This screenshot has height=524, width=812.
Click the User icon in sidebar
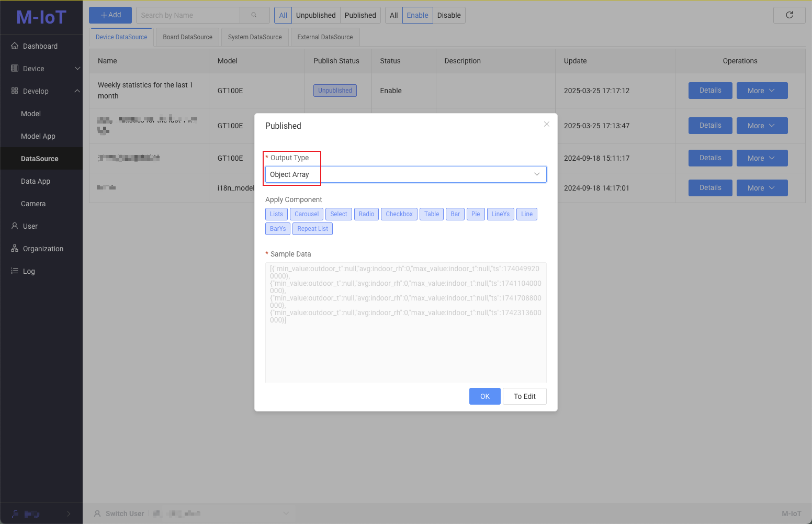pos(15,226)
